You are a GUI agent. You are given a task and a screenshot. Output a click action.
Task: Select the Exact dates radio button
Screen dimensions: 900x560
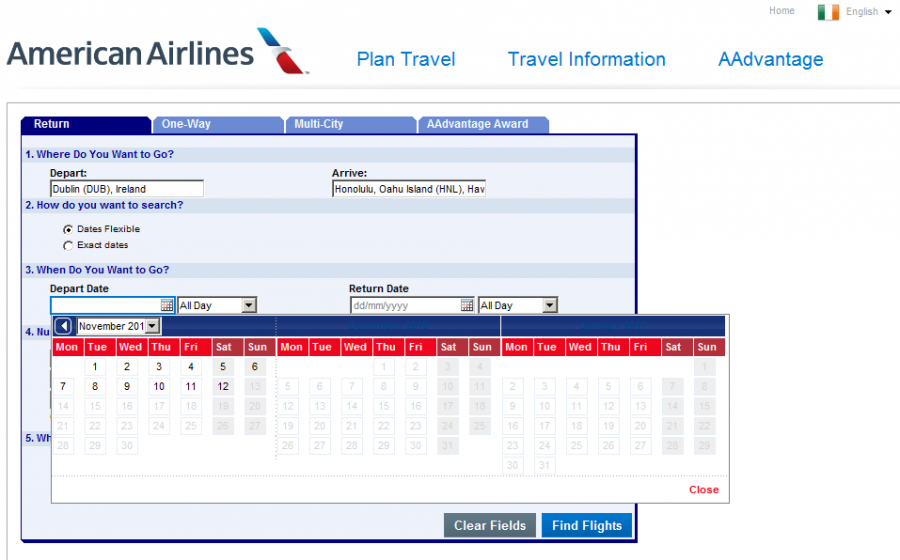[68, 245]
